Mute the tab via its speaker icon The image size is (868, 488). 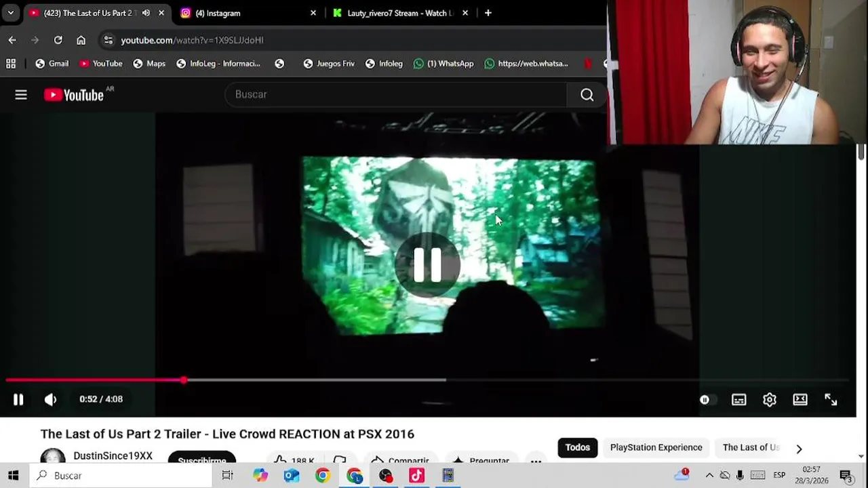click(146, 13)
